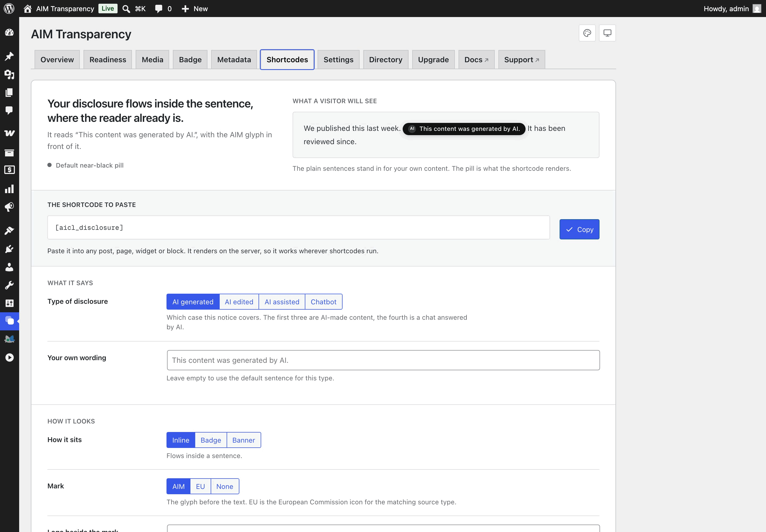766x532 pixels.
Task: Open WooCommerce sidebar icon
Action: [9, 133]
